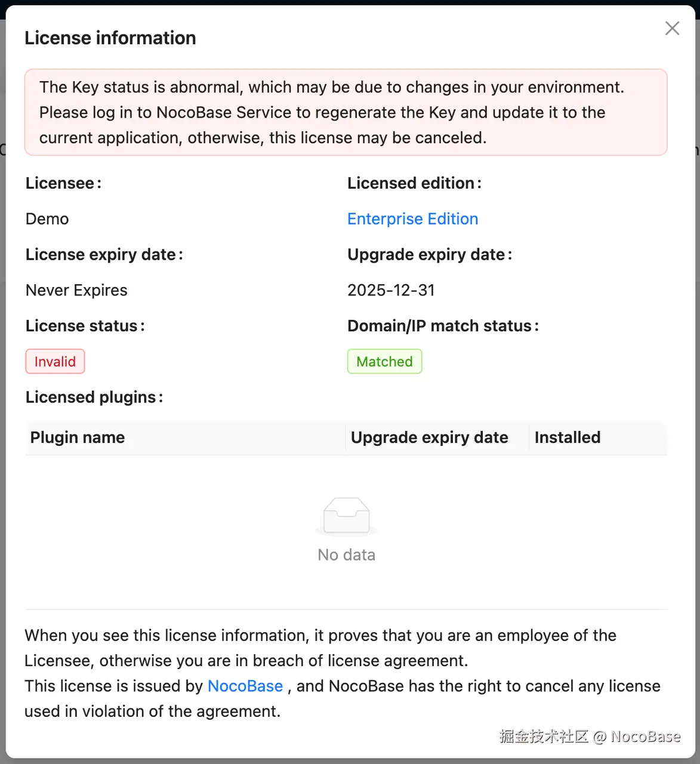The width and height of the screenshot is (700, 764).
Task: Open the Enterprise Edition link
Action: pos(412,218)
